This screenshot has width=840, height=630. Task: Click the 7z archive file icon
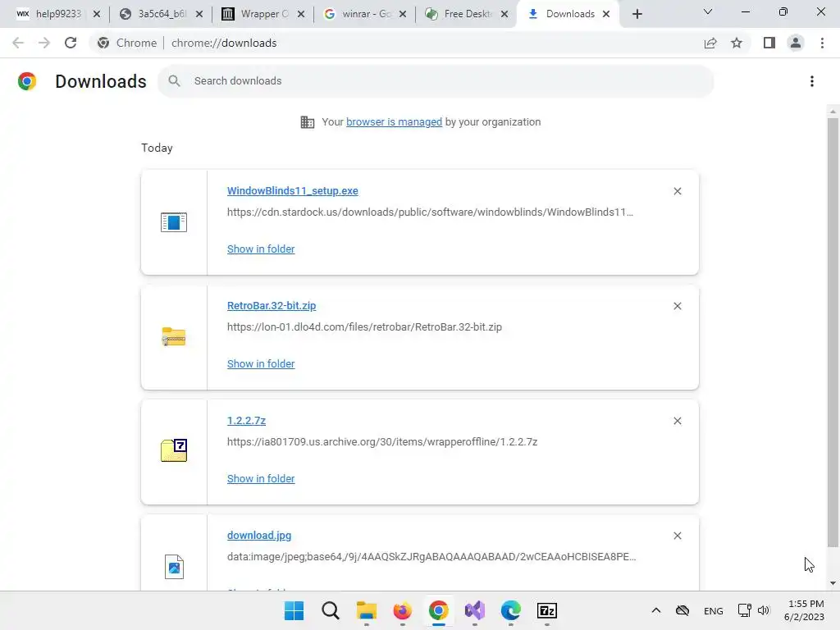pos(174,450)
